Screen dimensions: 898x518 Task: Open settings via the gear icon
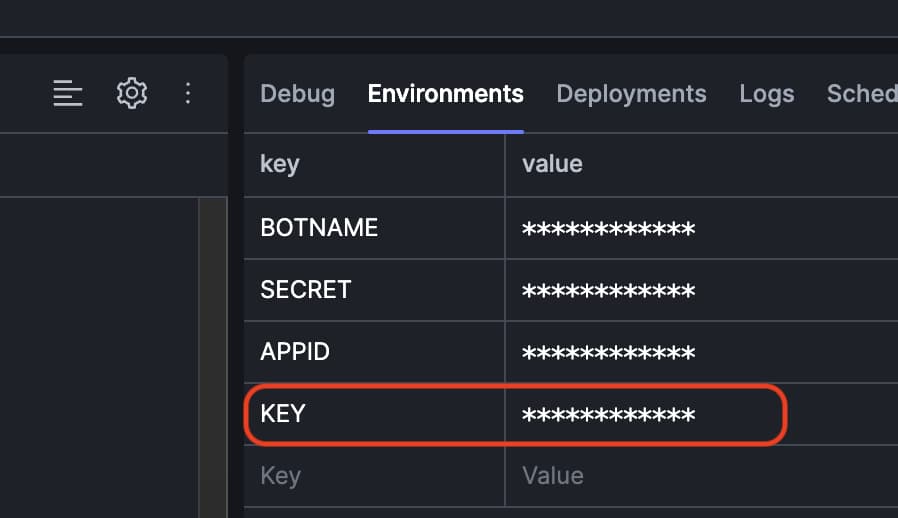click(x=132, y=93)
